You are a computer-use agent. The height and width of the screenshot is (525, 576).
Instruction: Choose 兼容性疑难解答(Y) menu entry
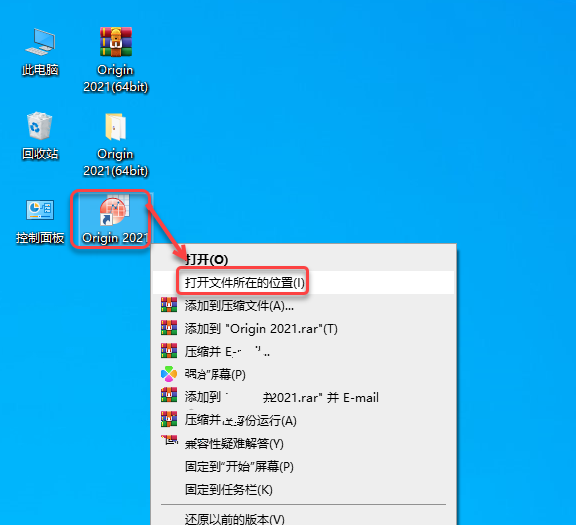pyautogui.click(x=304, y=443)
